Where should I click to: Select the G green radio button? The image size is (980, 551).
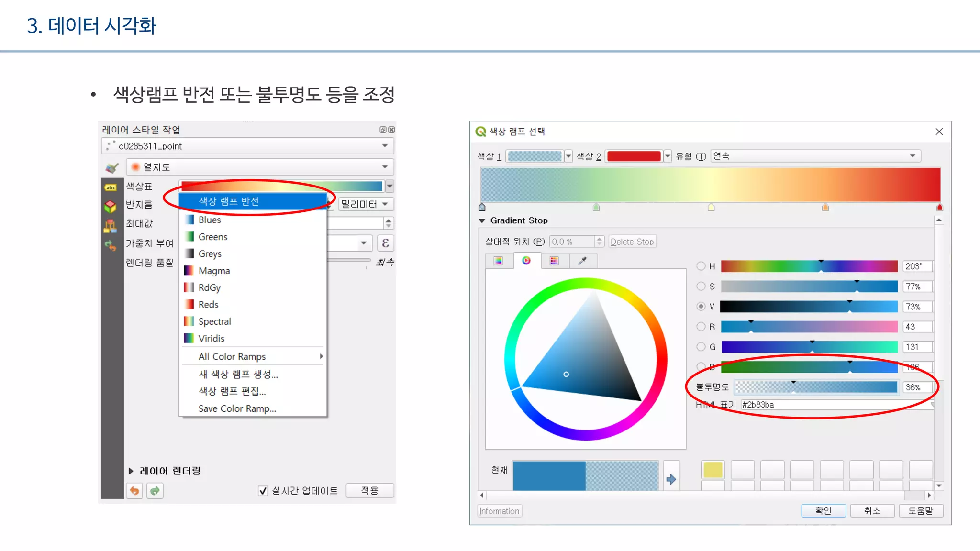(x=701, y=347)
